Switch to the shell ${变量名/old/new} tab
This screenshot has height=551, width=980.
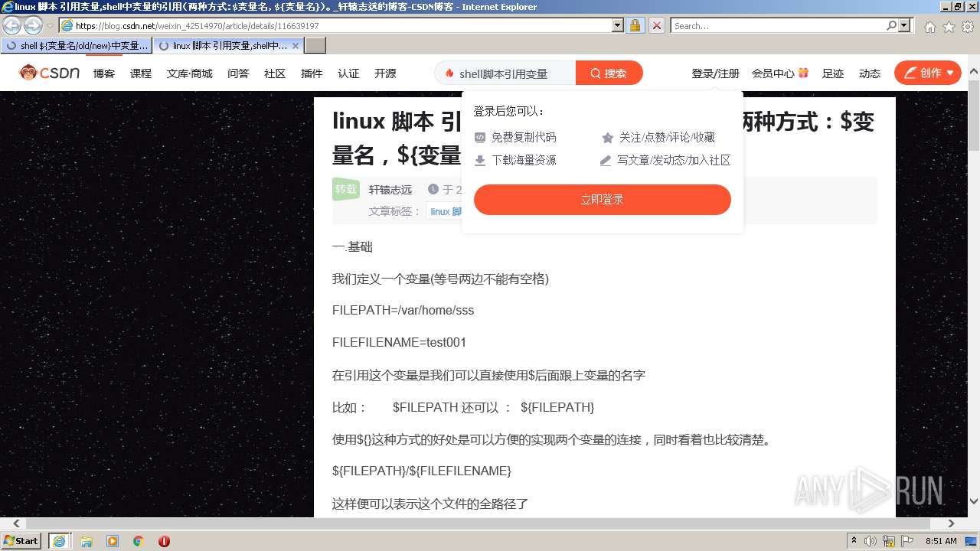pyautogui.click(x=77, y=46)
